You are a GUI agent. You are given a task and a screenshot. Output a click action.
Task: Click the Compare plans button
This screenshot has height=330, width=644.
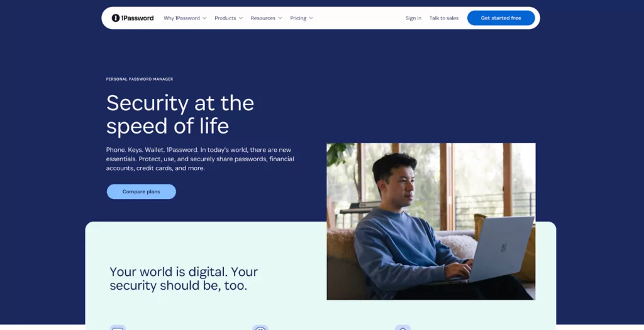[142, 191]
